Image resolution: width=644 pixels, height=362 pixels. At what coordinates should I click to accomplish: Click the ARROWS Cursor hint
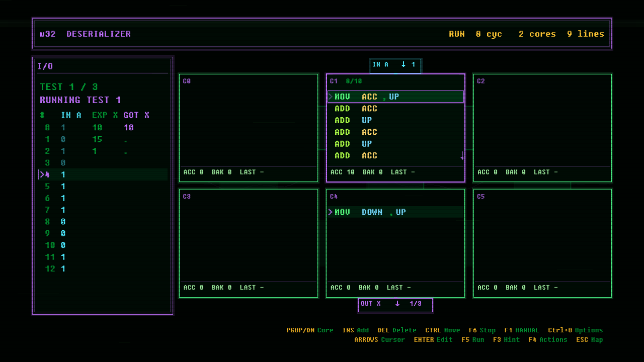tap(379, 340)
